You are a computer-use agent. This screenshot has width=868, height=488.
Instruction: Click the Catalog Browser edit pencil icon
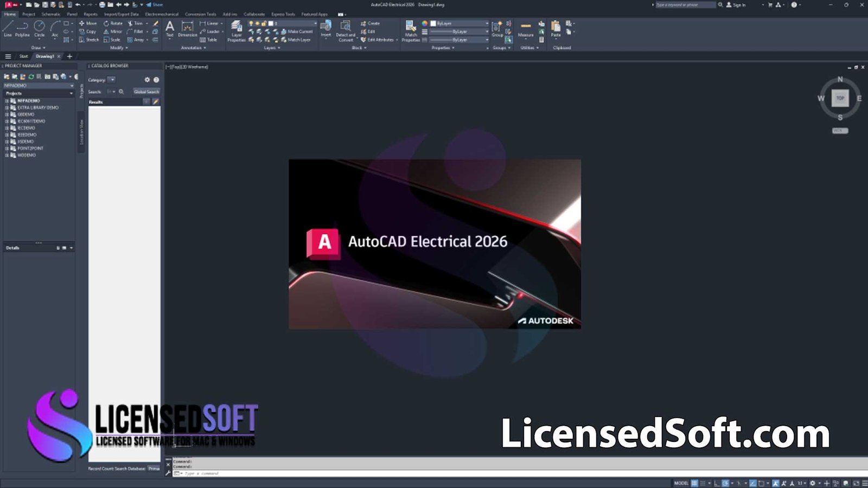[x=155, y=101]
